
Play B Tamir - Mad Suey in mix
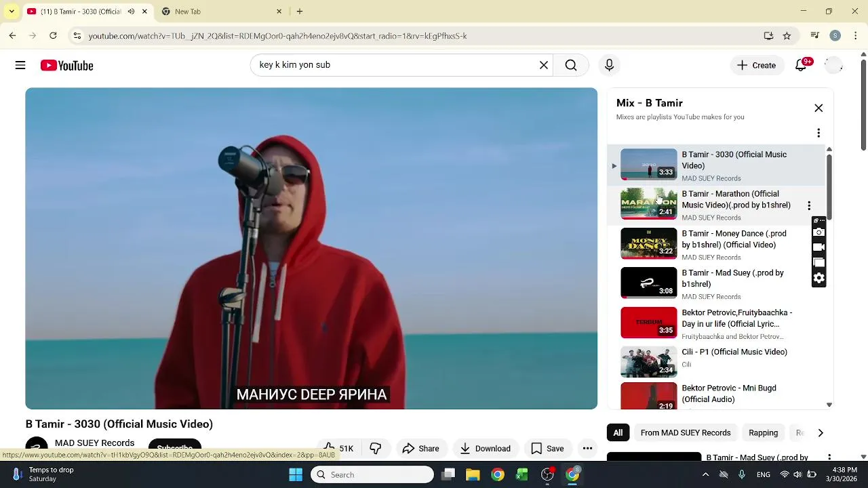pos(715,283)
